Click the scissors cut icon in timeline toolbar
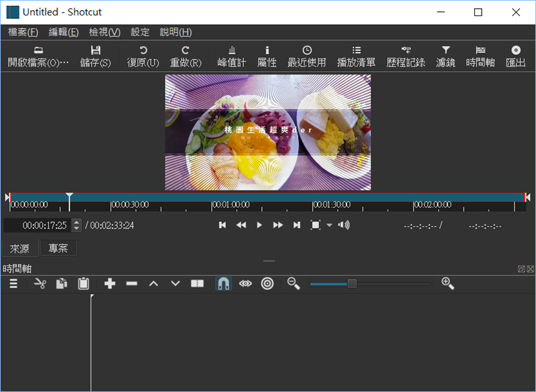This screenshot has height=392, width=536. coord(40,283)
